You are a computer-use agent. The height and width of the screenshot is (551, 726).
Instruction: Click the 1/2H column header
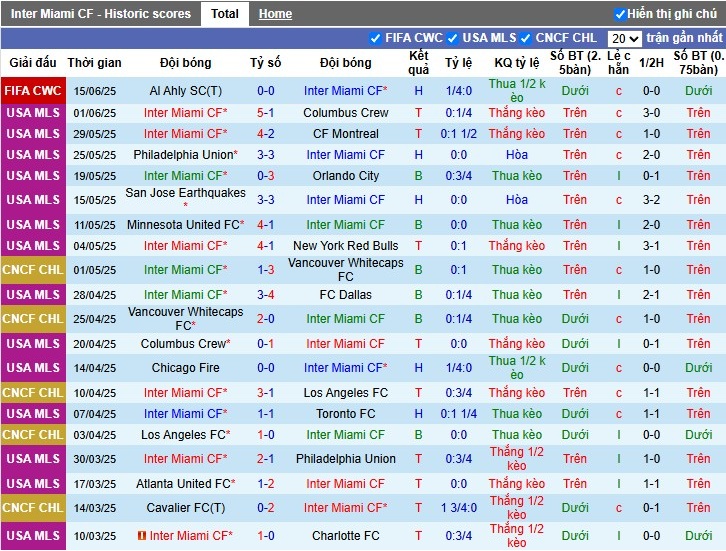click(651, 63)
